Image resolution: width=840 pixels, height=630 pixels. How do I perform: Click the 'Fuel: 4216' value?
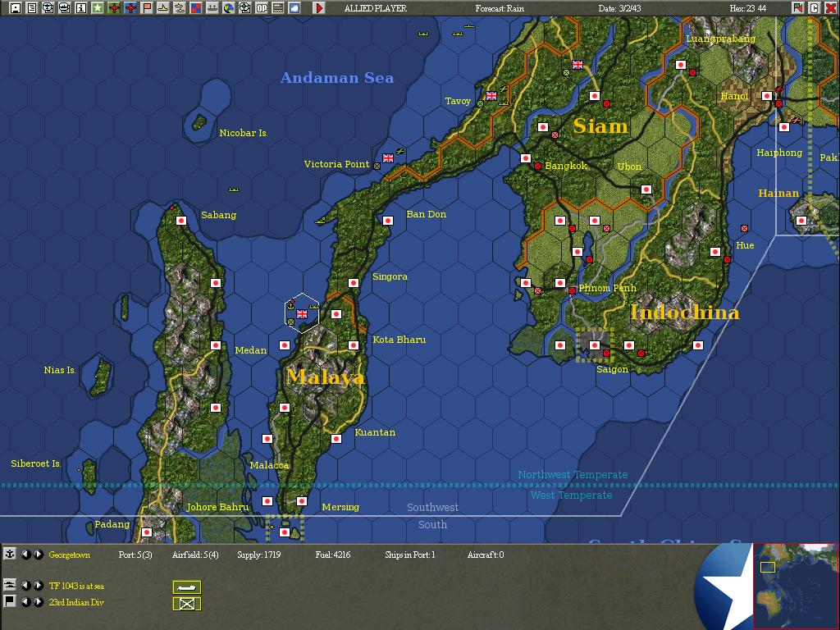(333, 555)
